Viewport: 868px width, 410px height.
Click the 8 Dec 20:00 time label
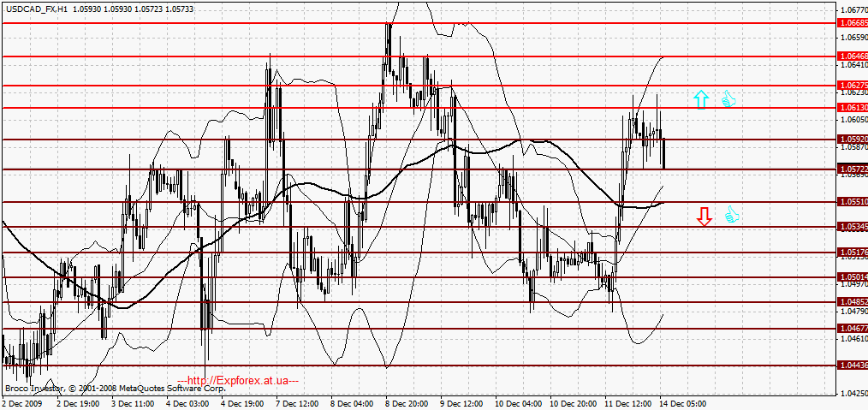[x=408, y=405]
